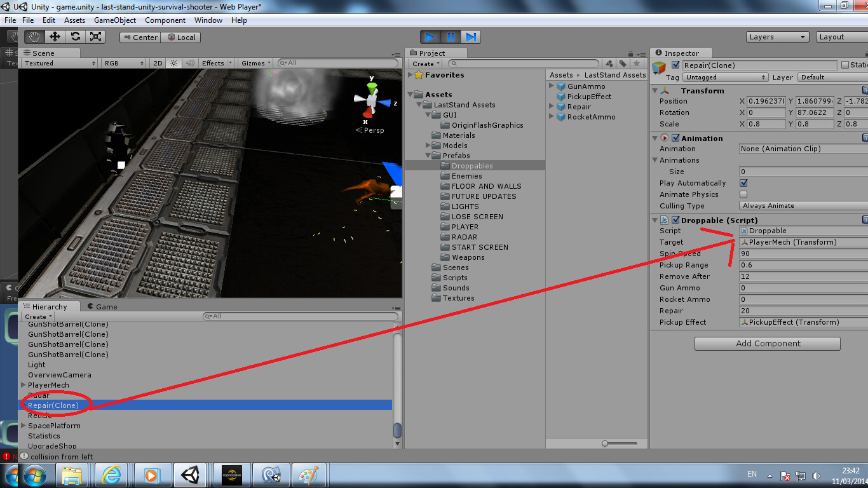Open Unity from the Windows taskbar

(191, 475)
